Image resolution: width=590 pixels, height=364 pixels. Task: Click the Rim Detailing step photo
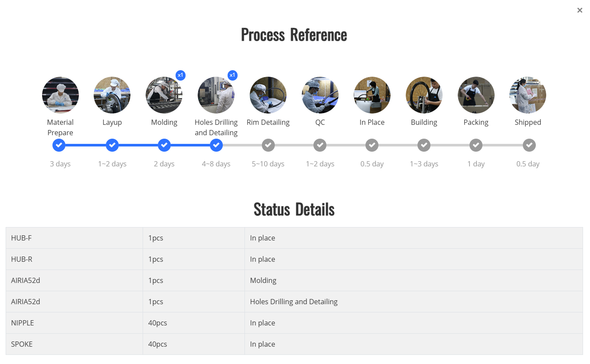click(x=268, y=95)
